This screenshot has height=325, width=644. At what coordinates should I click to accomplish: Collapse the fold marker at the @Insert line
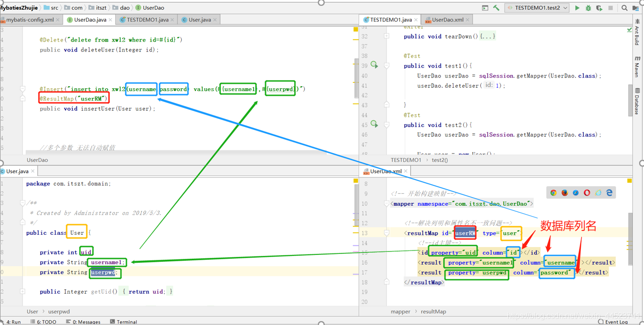click(x=23, y=89)
